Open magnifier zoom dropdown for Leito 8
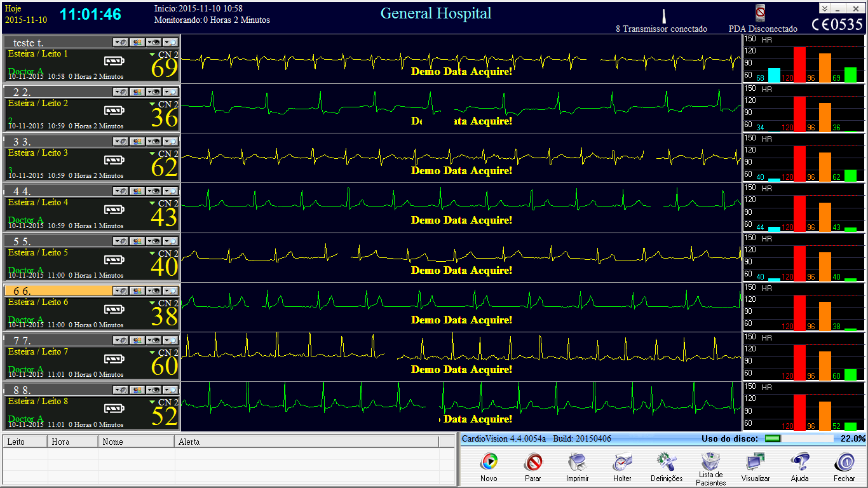 point(170,390)
